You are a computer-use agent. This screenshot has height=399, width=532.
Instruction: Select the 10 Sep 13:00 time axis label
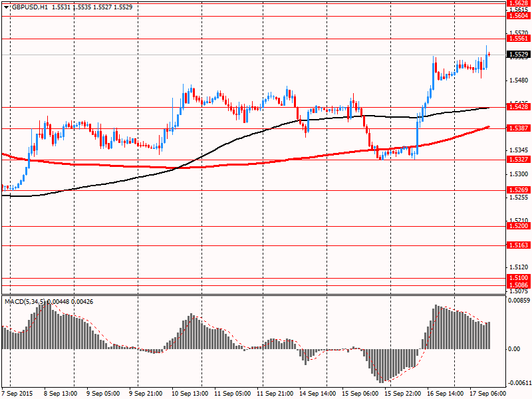(x=190, y=394)
